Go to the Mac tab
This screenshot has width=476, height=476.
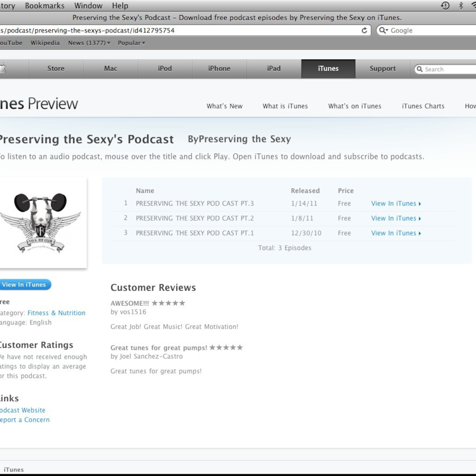click(110, 69)
